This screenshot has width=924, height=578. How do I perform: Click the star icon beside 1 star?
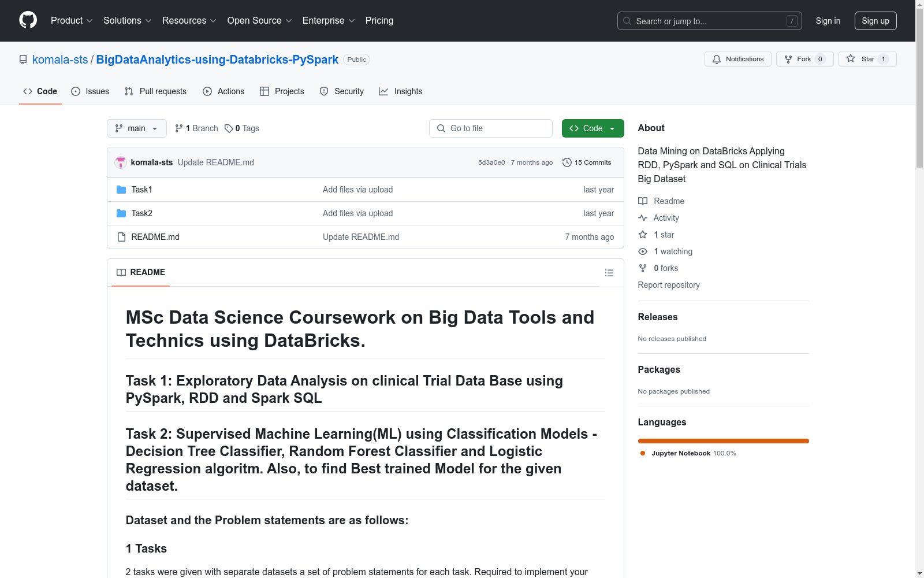pyautogui.click(x=643, y=235)
